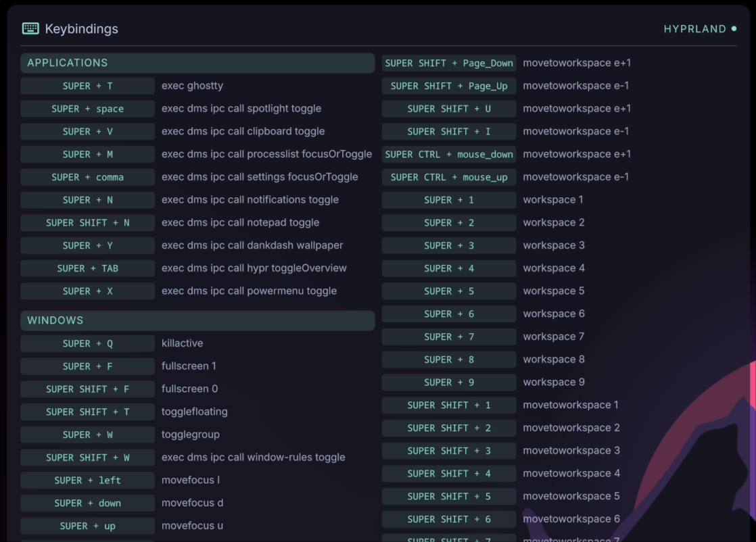Click the SUPER + down key chip

(88, 503)
